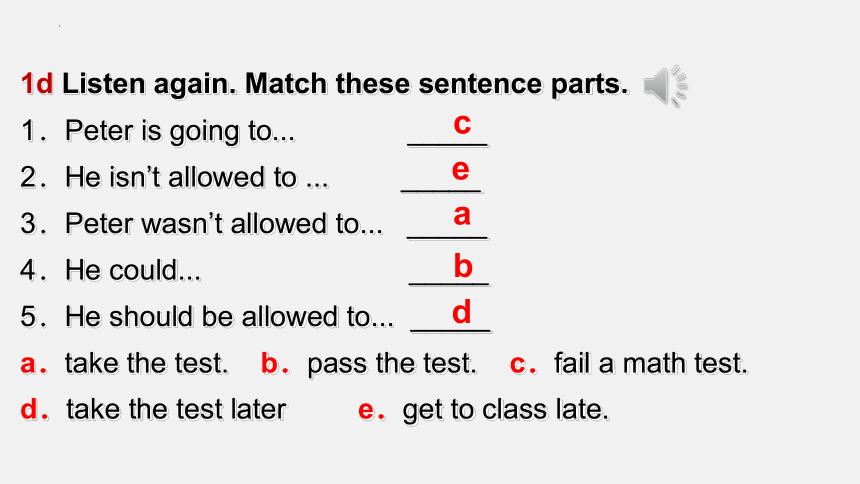Click the answer blank showing letter e
The image size is (860, 484).
pos(442,176)
